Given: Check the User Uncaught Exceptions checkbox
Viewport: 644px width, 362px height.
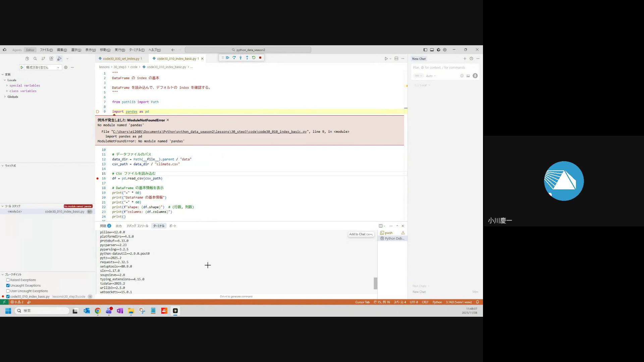Looking at the screenshot, I should [8, 291].
